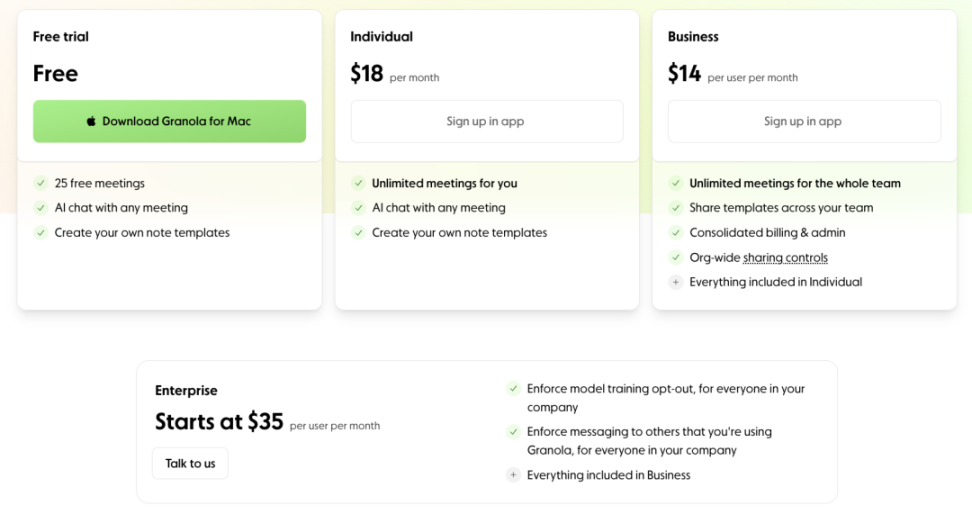Click the Apple logo in the download button

(x=91, y=121)
